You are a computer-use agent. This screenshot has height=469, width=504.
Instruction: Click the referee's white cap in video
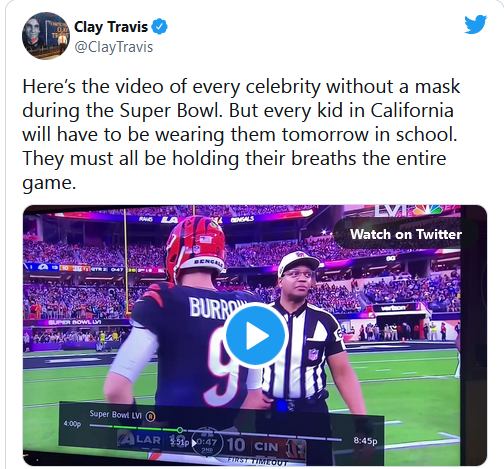[x=298, y=261]
